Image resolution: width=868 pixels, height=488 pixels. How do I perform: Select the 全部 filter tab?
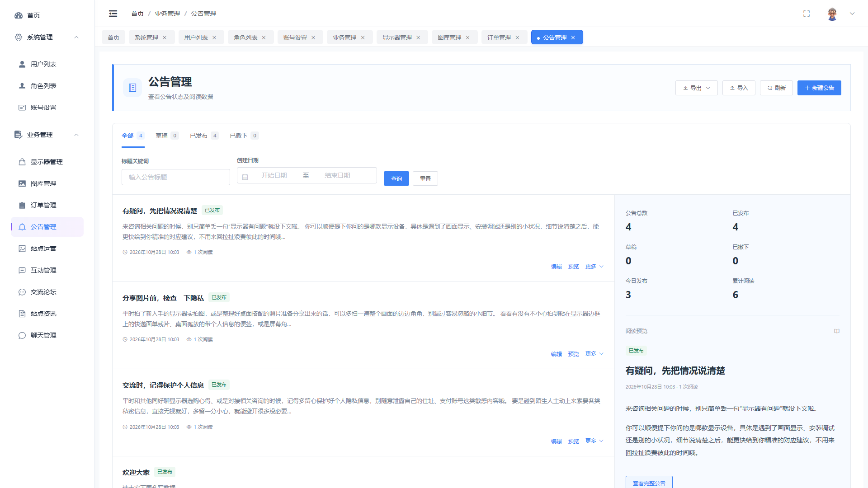click(133, 136)
